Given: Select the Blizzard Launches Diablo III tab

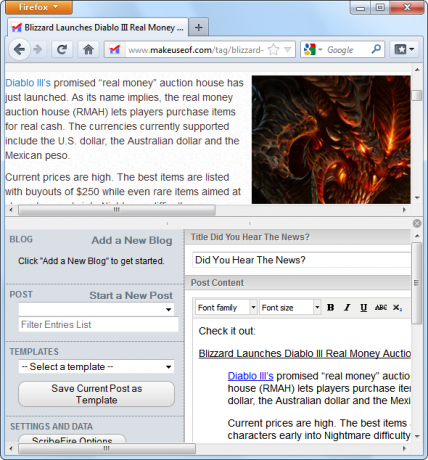Looking at the screenshot, I should (x=98, y=27).
